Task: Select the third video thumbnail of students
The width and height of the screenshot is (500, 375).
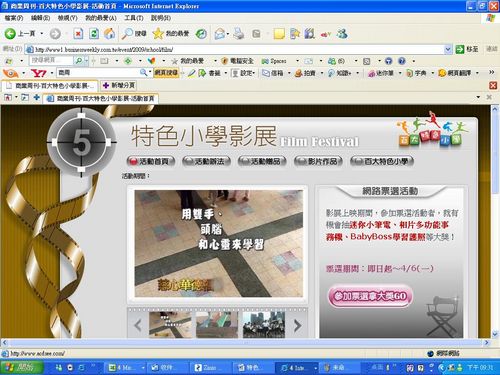Action: point(264,325)
